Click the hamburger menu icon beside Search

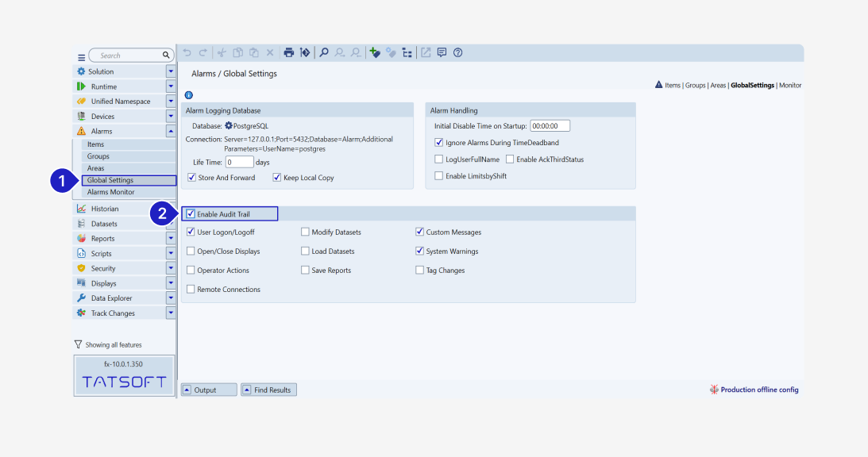[x=81, y=56]
